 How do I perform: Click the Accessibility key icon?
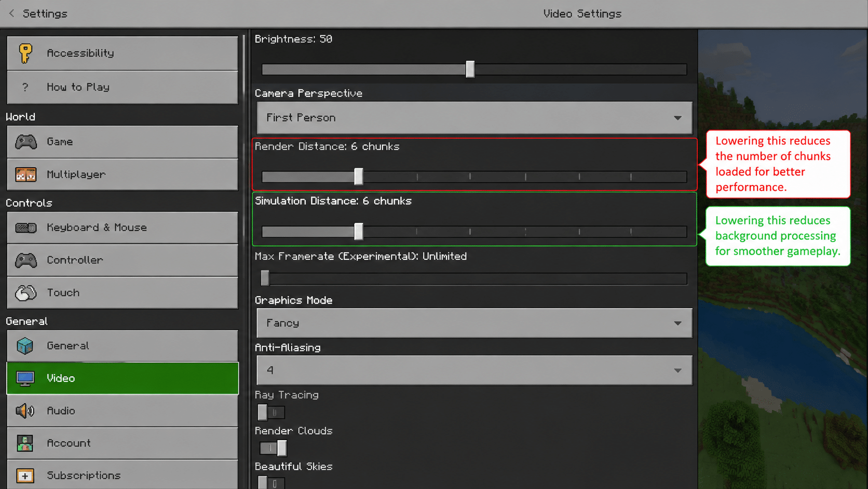coord(25,53)
